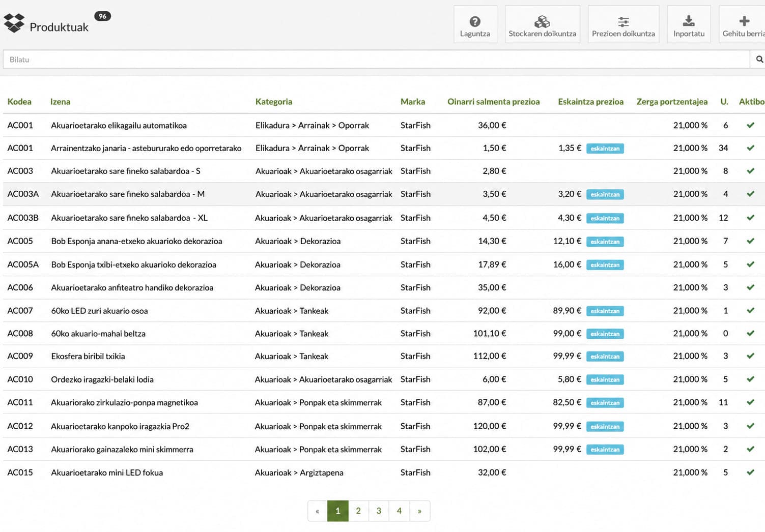Go to page 2 of pagination

tap(358, 511)
